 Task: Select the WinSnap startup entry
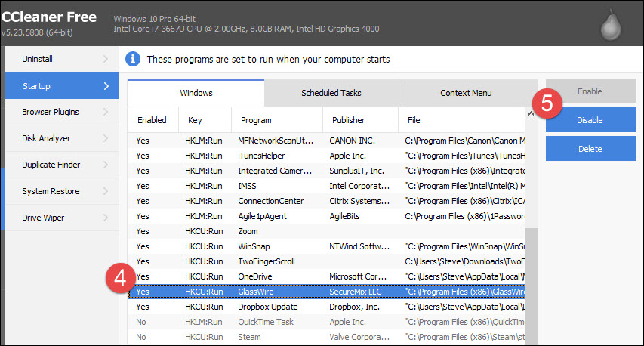(x=326, y=246)
